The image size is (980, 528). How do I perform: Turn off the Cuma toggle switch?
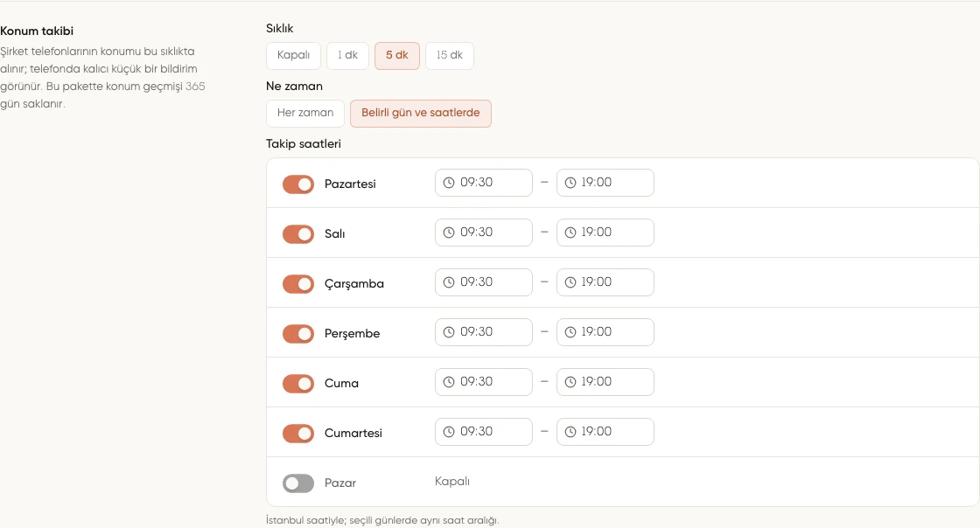coord(298,383)
